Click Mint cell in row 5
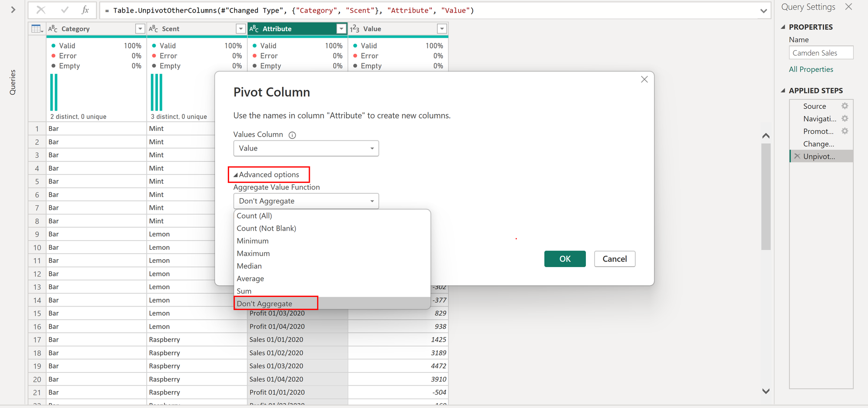This screenshot has height=408, width=868. pos(181,181)
